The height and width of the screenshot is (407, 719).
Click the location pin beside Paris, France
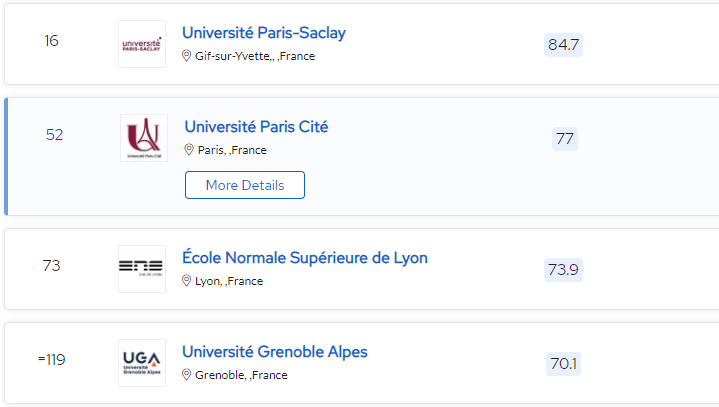[189, 150]
